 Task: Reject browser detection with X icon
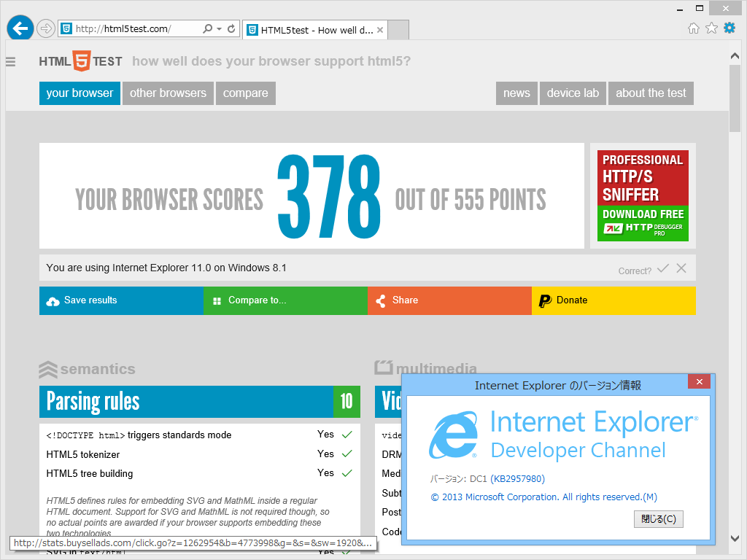click(681, 268)
